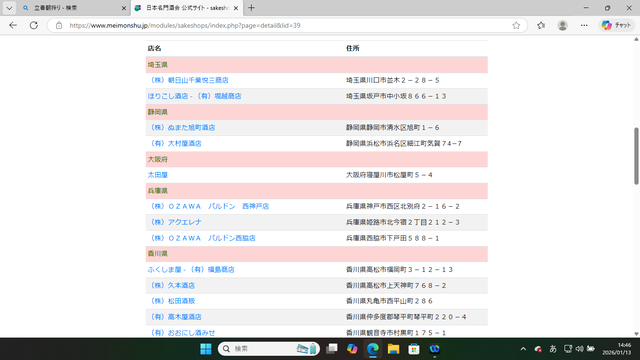Screen dimensions: 640x360
Task: Open File Explorer from the taskbar
Action: (393, 349)
